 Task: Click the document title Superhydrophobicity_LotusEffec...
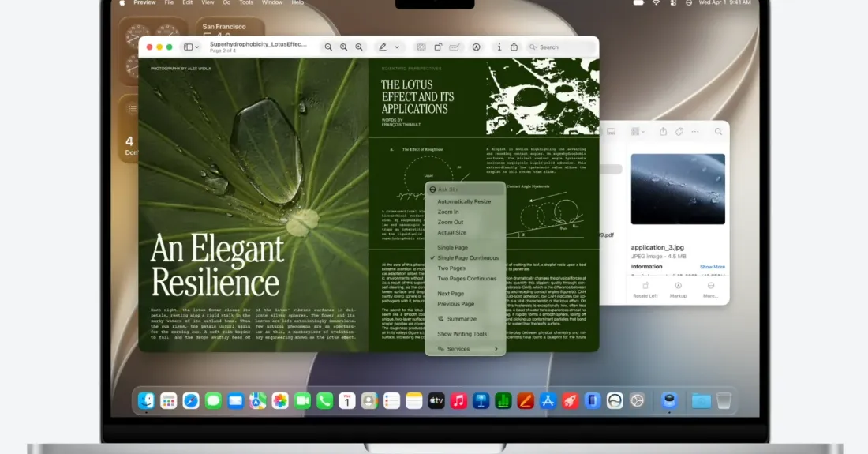click(x=258, y=44)
